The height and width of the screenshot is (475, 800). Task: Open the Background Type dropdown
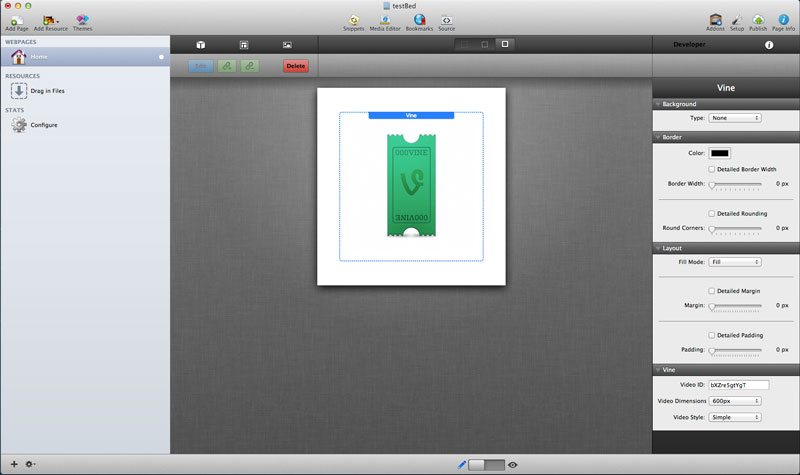pyautogui.click(x=735, y=118)
